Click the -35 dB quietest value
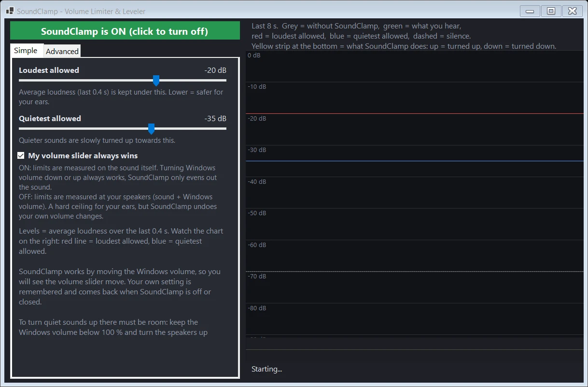Image resolution: width=588 pixels, height=387 pixels. [215, 118]
